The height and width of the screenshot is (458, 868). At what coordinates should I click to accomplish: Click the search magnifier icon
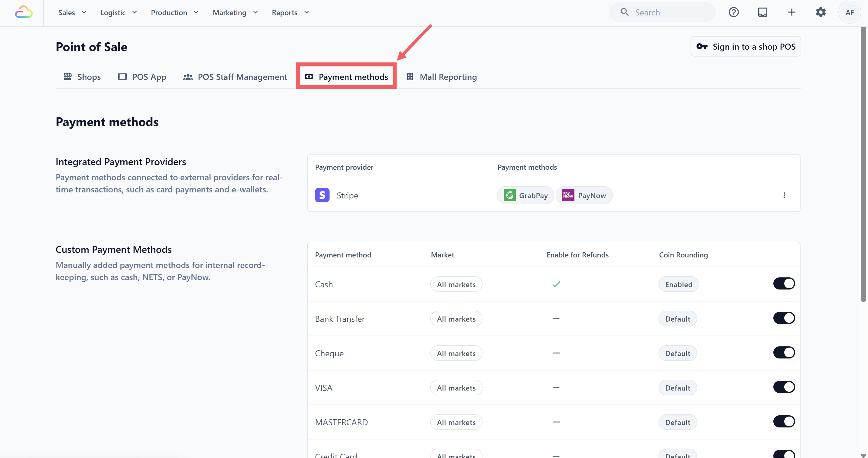(624, 12)
